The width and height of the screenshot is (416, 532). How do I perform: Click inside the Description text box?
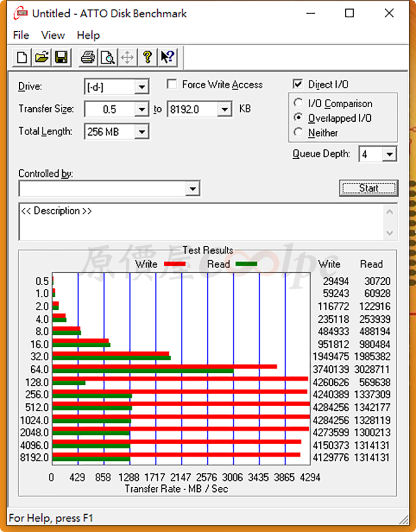[202, 222]
